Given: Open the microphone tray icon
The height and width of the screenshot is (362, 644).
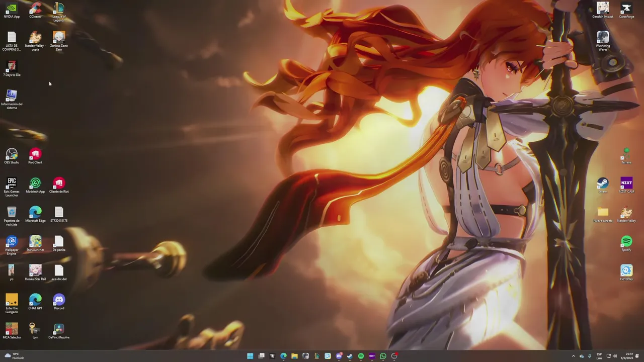Looking at the screenshot, I should click(x=590, y=356).
